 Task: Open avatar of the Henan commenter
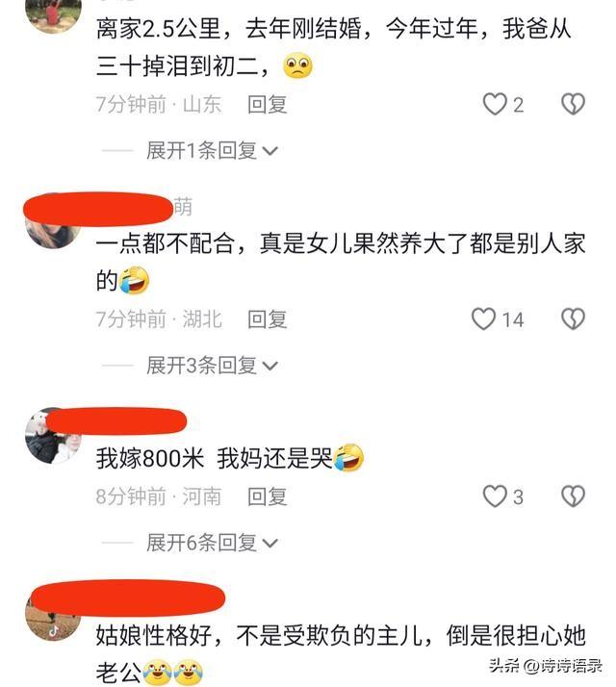[53, 436]
